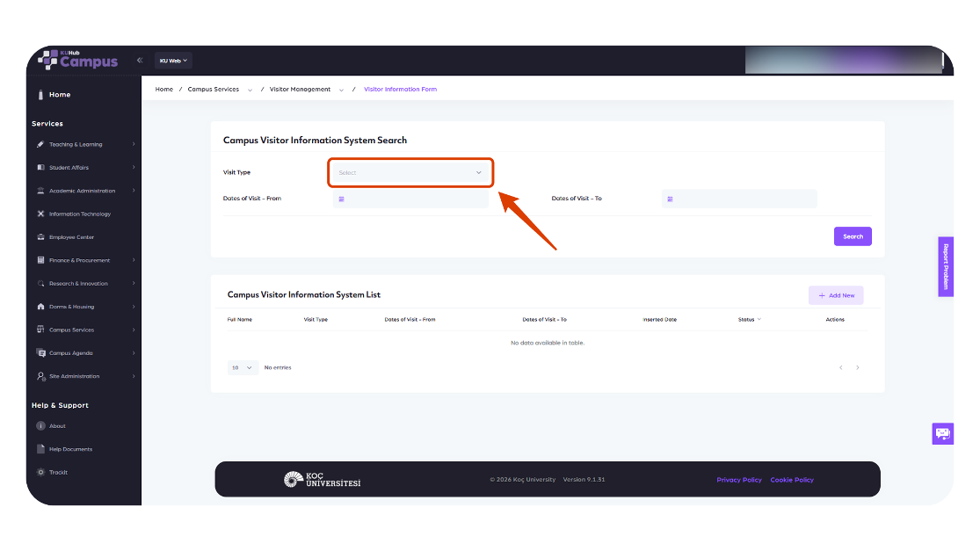980x551 pixels.
Task: Go to the previous table page arrow
Action: [x=840, y=367]
